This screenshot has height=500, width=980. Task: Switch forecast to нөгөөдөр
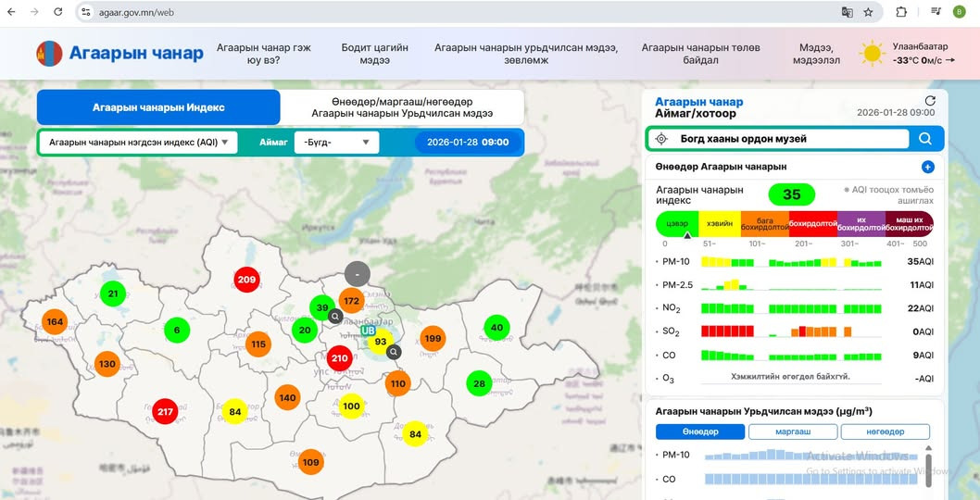(x=885, y=432)
